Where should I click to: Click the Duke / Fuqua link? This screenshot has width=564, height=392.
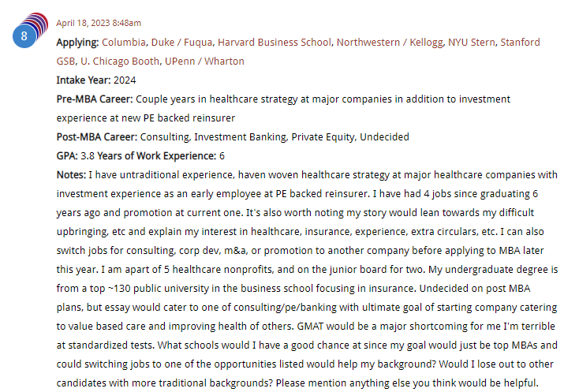(x=184, y=42)
